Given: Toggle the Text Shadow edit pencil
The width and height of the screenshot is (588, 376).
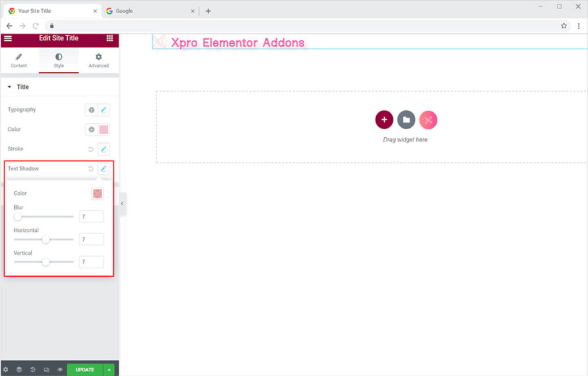Looking at the screenshot, I should click(104, 169).
